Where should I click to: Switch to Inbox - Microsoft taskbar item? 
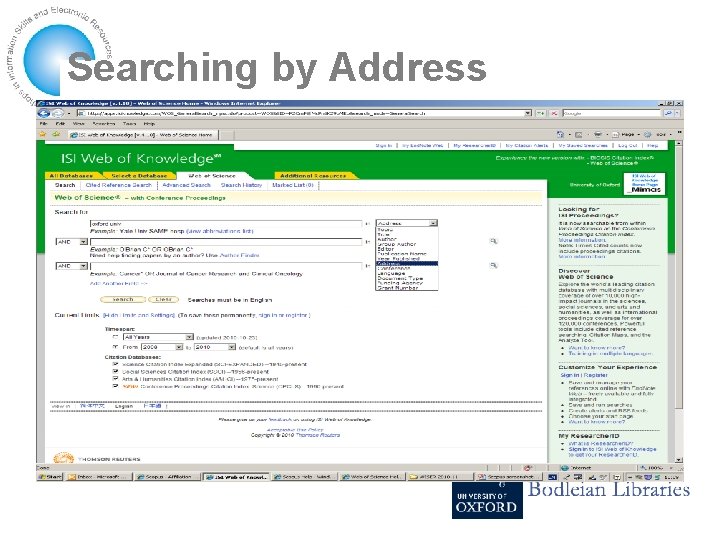(98, 477)
